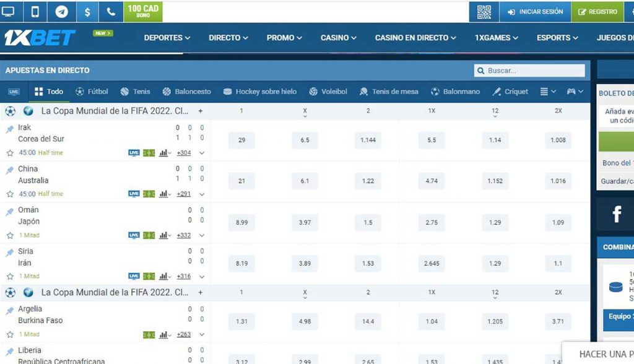This screenshot has width=634, height=364.
Task: Open the ESPORTS menu
Action: [557, 38]
